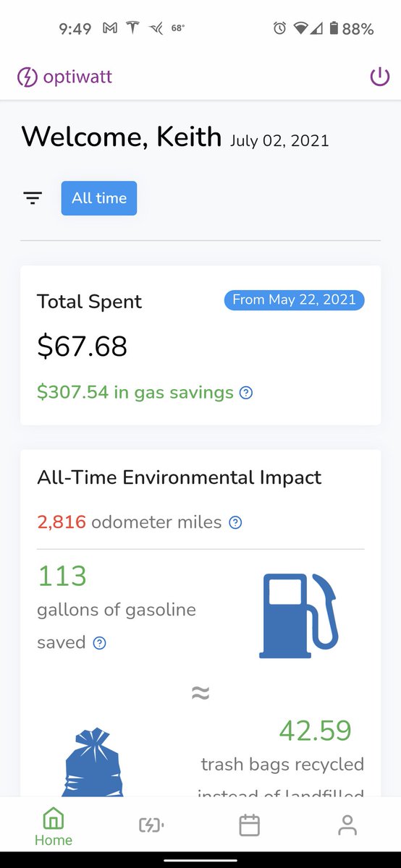Show help for odometer miles
The height and width of the screenshot is (868, 401).
[235, 522]
